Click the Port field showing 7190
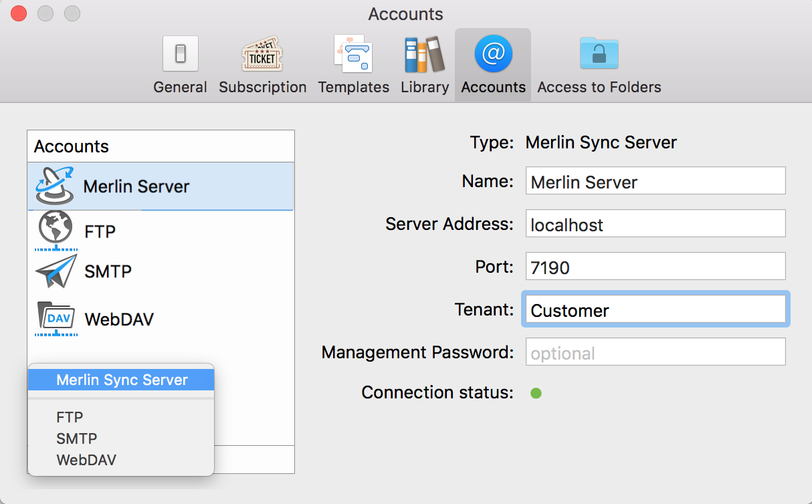Image resolution: width=812 pixels, height=504 pixels. pyautogui.click(x=655, y=267)
